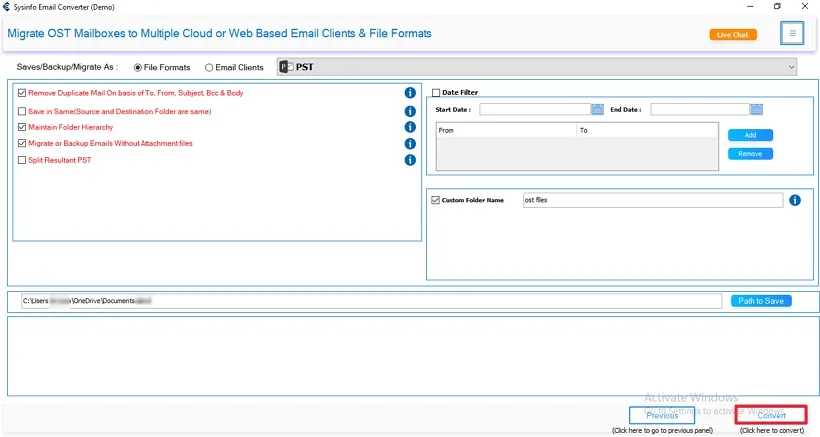Click the Sysinfo app logo icon
Screen dimensions: 820x437
pos(6,7)
